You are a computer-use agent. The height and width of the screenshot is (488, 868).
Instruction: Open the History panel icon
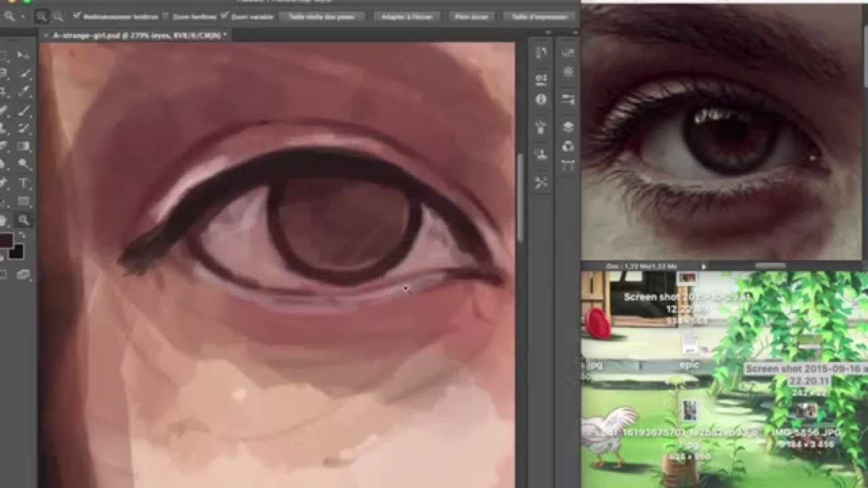coord(541,53)
